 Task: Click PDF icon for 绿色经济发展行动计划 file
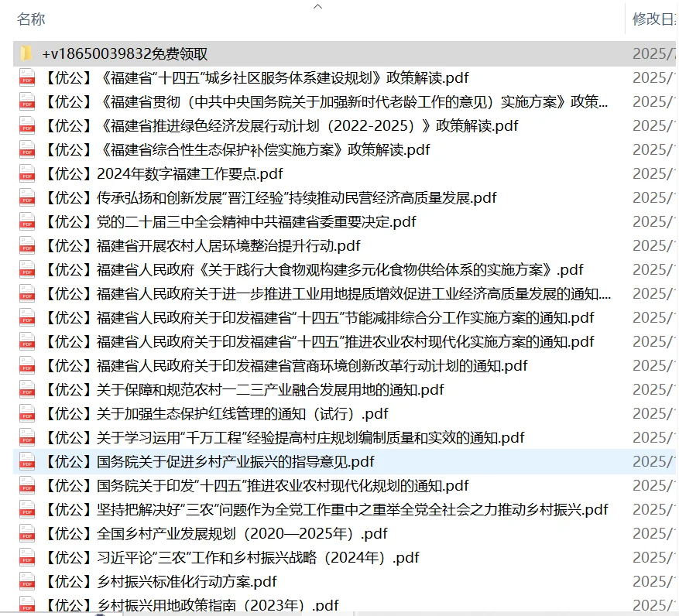pos(27,126)
